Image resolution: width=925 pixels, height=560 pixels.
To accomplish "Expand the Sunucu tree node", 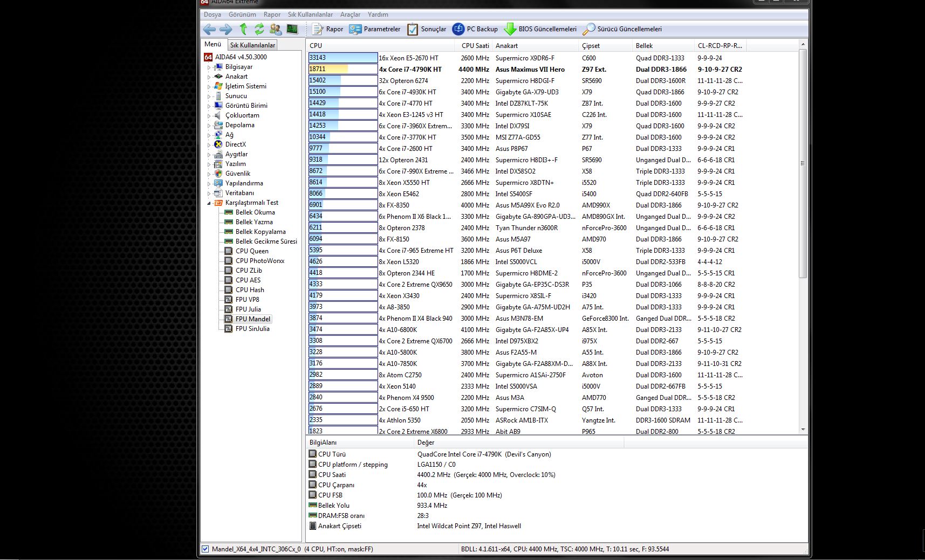I will click(x=209, y=96).
